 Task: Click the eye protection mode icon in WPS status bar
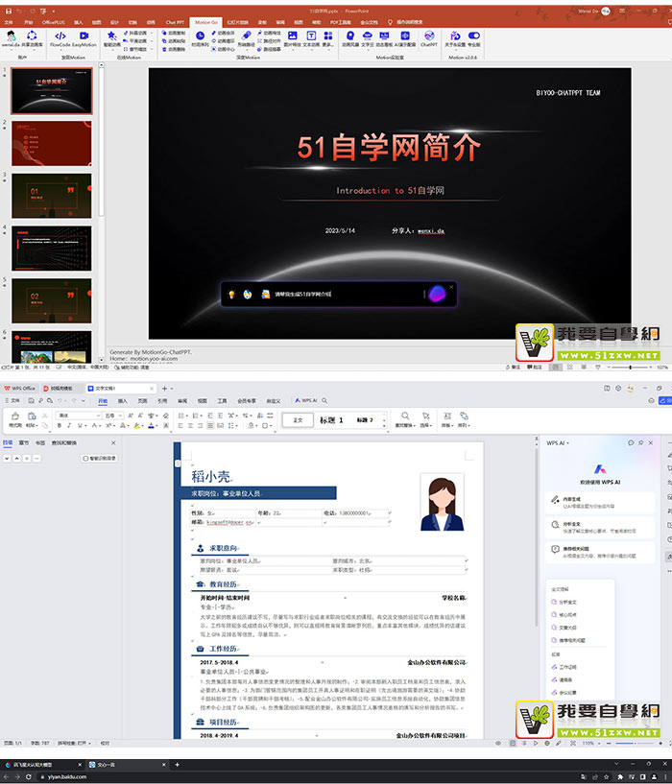498,743
